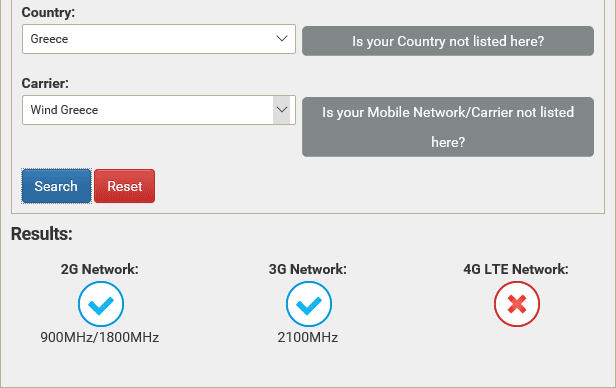The image size is (616, 388).
Task: Click the 2G Network heading
Action: pyautogui.click(x=99, y=269)
